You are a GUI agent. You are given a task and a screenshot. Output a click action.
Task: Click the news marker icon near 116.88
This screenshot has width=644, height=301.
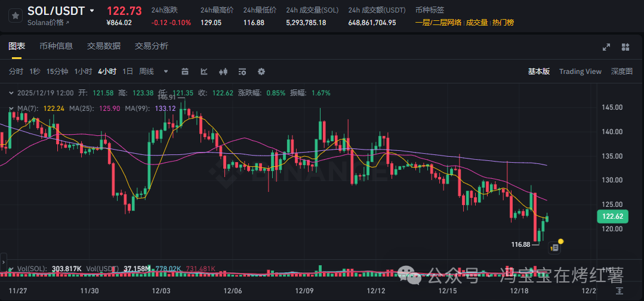tap(554, 247)
